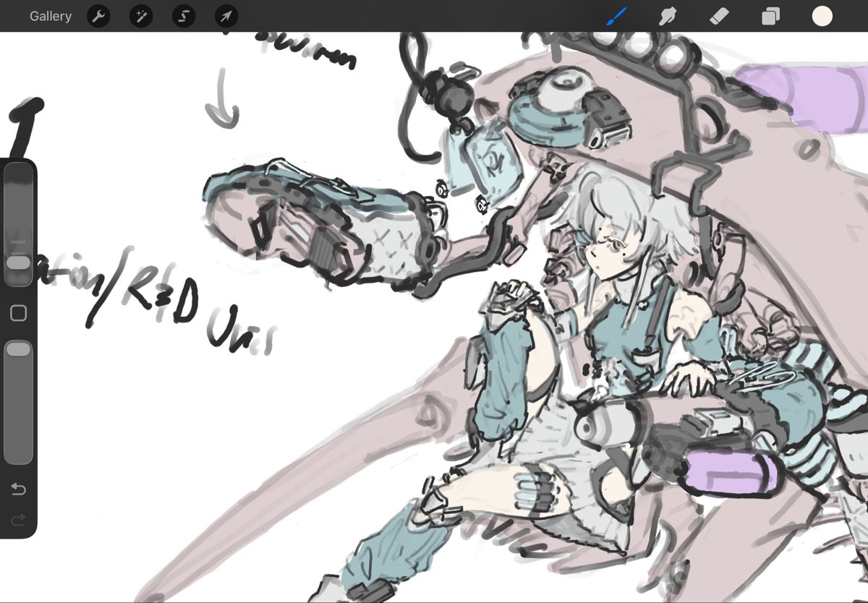Click the brush size slider handle
The height and width of the screenshot is (603, 868).
(x=19, y=262)
